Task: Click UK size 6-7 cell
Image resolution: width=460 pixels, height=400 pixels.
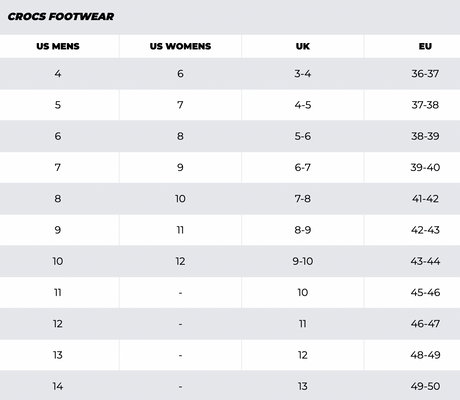Action: click(x=303, y=167)
